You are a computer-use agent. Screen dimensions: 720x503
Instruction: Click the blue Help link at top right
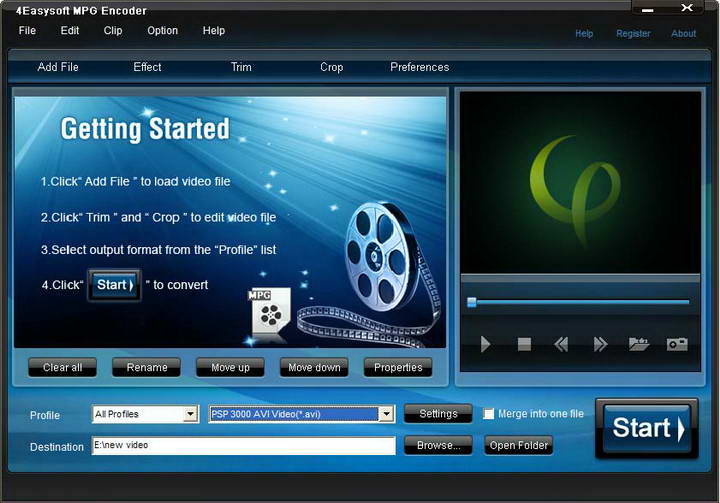point(584,34)
